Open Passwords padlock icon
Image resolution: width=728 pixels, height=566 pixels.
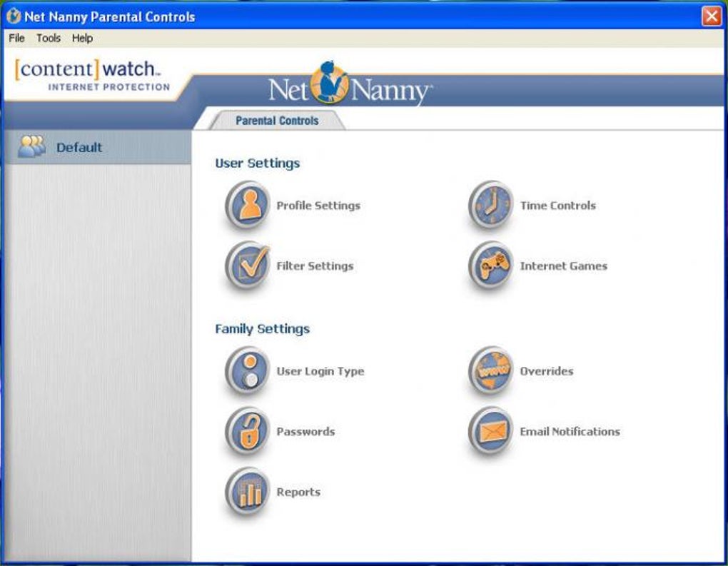pos(248,431)
